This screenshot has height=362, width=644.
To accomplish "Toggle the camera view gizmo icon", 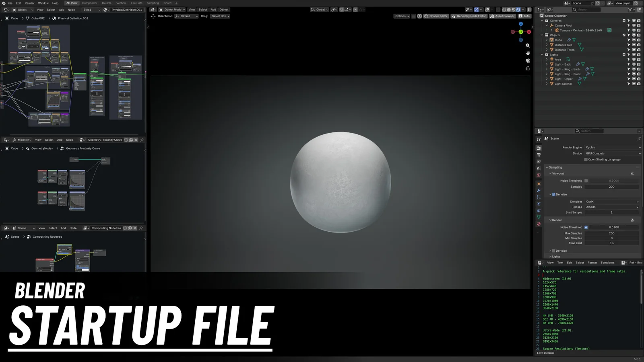I will pyautogui.click(x=528, y=61).
